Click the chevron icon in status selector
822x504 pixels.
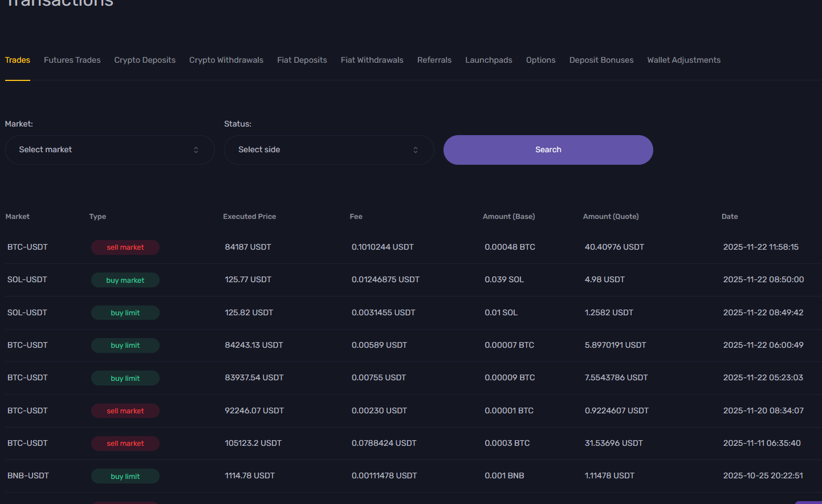point(416,150)
